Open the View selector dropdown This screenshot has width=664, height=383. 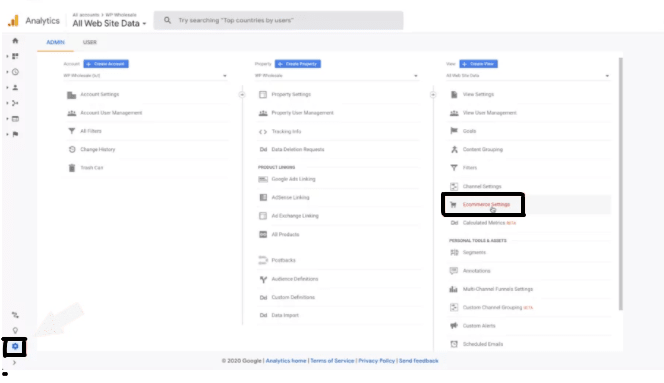[x=528, y=76]
